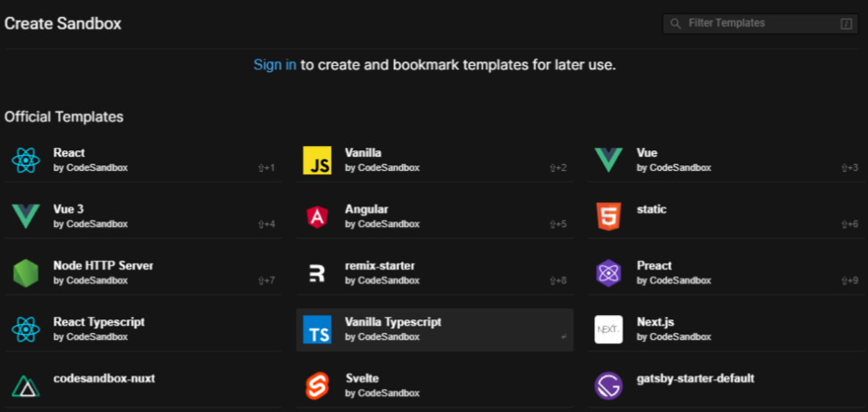Click "by CodeSandbox" under Svelte
The height and width of the screenshot is (412, 868).
pos(382,393)
